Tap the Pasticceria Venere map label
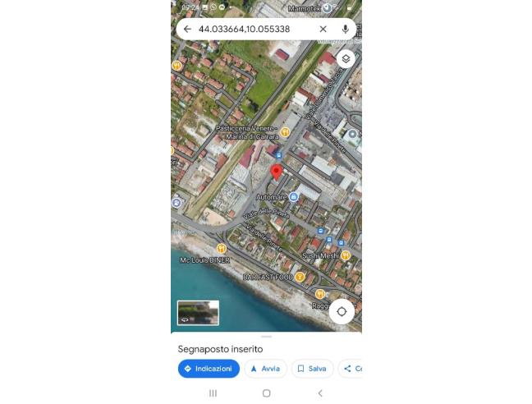The image size is (532, 404). pos(247,132)
